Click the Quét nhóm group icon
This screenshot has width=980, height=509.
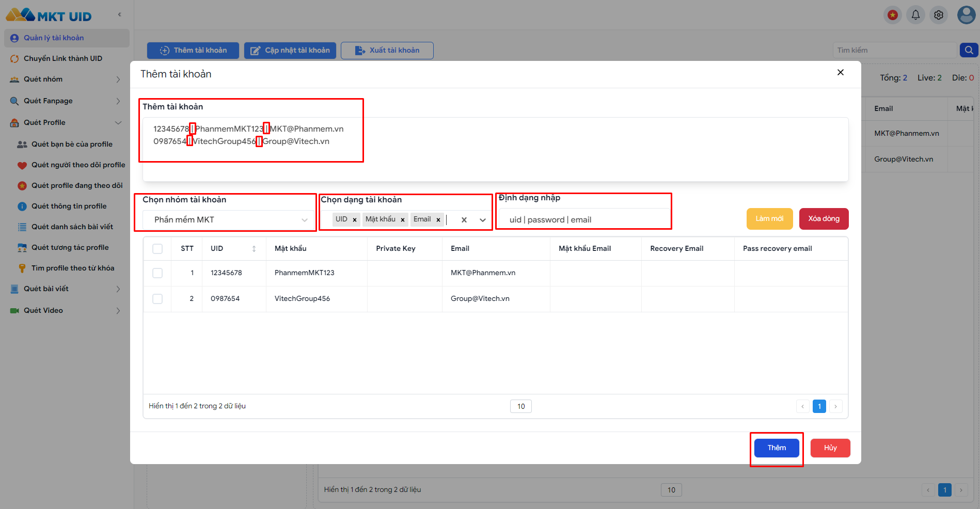pos(14,79)
